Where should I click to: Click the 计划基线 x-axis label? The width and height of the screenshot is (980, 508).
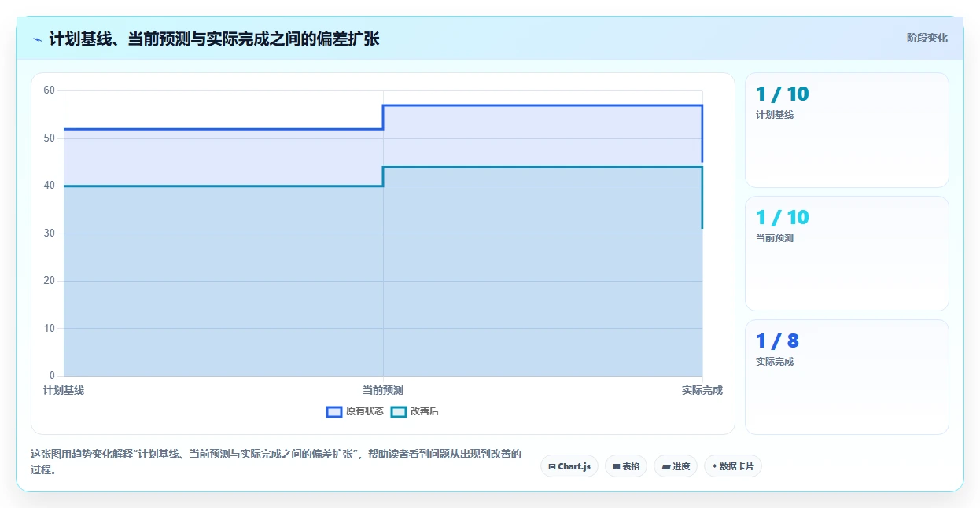click(x=64, y=390)
